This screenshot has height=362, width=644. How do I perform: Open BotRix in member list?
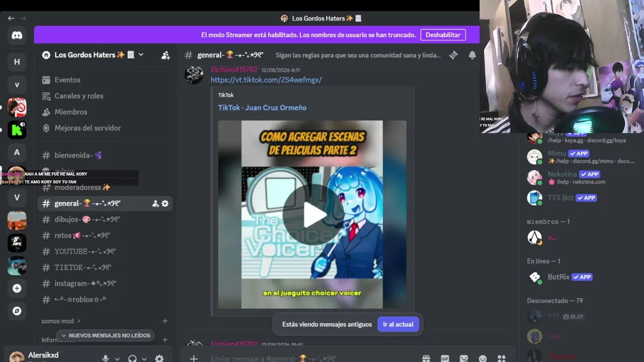pyautogui.click(x=581, y=277)
